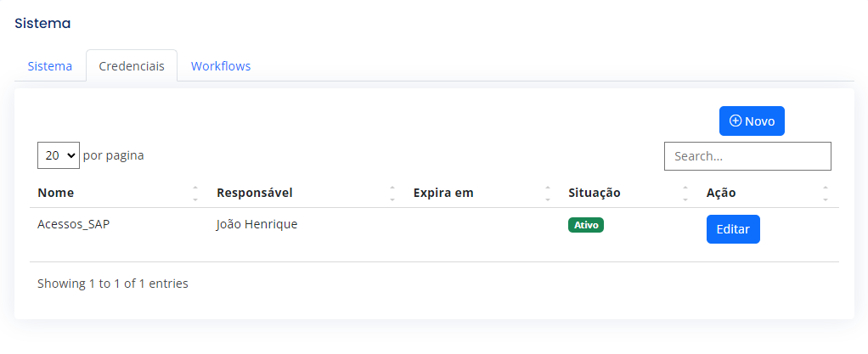
Task: Click the Expira em column header
Action: click(443, 193)
